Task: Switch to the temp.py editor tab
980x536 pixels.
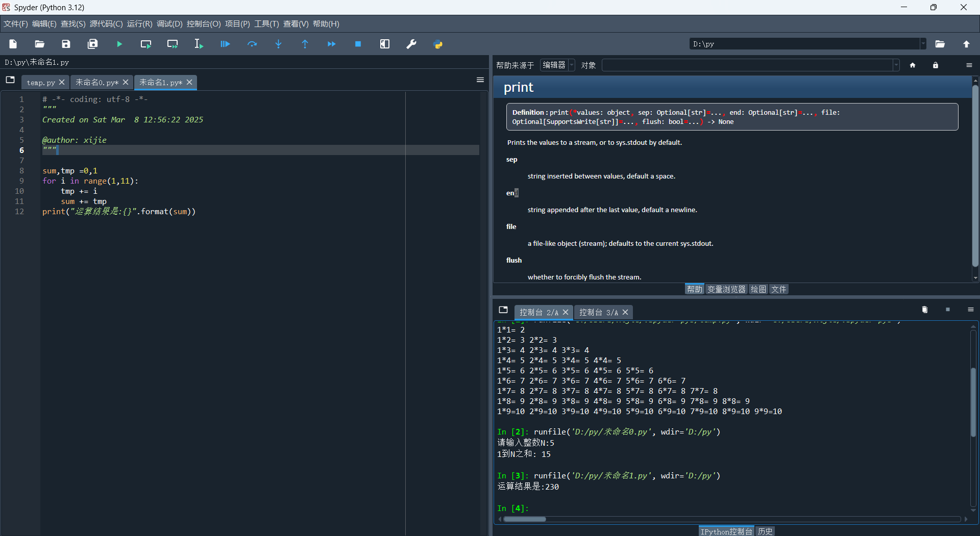Action: click(x=41, y=83)
